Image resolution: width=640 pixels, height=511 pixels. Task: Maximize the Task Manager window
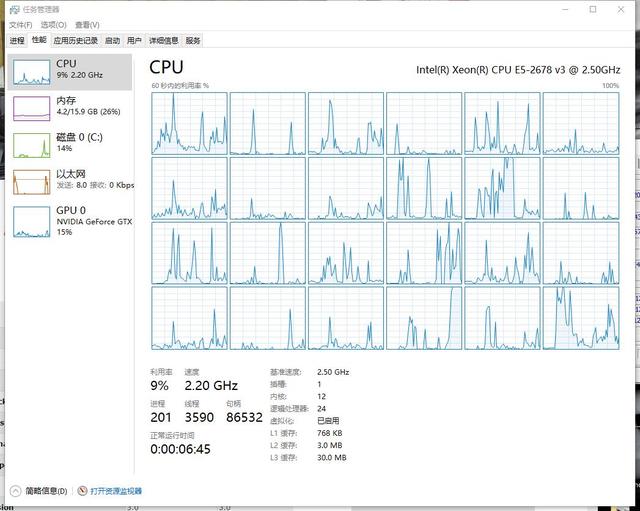tap(593, 9)
